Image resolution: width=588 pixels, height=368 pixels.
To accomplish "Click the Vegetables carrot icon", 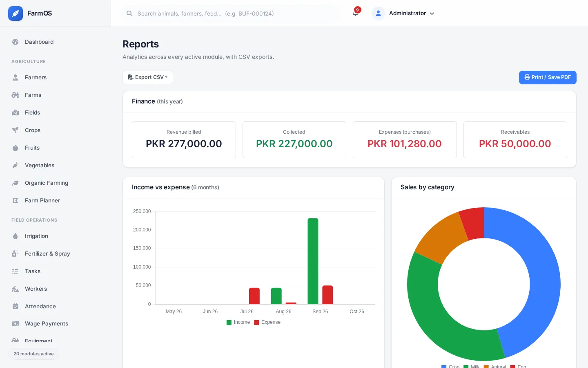I will (16, 165).
